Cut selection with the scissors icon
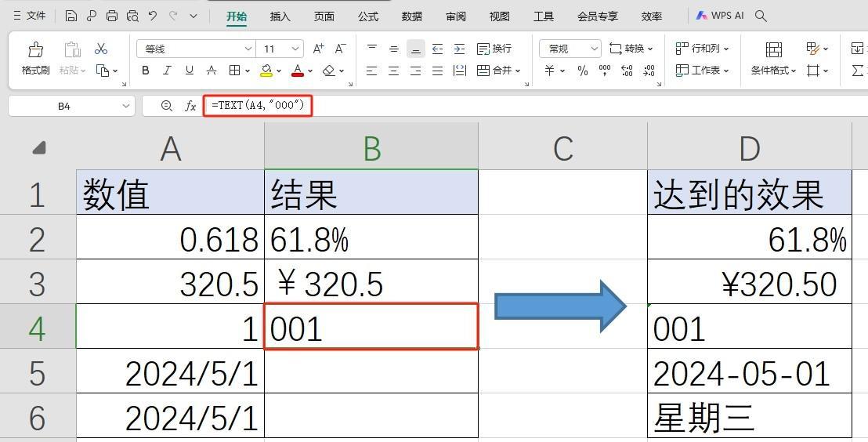Viewport: 868px width, 442px height. [101, 49]
